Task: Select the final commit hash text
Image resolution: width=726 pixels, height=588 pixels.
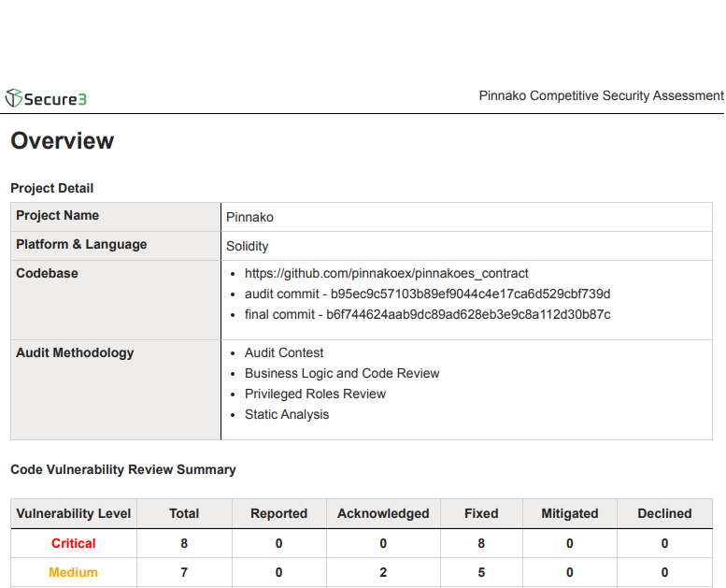Action: pyautogui.click(x=468, y=315)
